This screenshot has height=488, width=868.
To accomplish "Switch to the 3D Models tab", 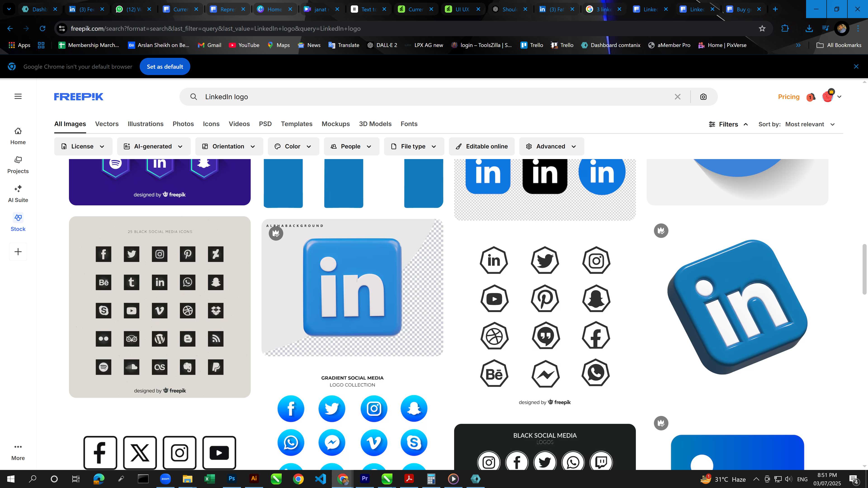I will pos(375,124).
